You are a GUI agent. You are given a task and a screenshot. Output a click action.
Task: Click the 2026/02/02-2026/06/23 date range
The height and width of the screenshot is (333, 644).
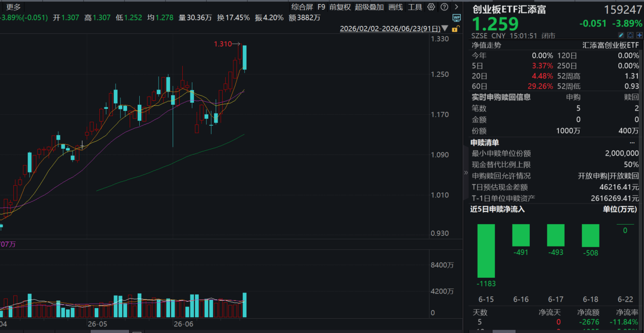(390, 29)
